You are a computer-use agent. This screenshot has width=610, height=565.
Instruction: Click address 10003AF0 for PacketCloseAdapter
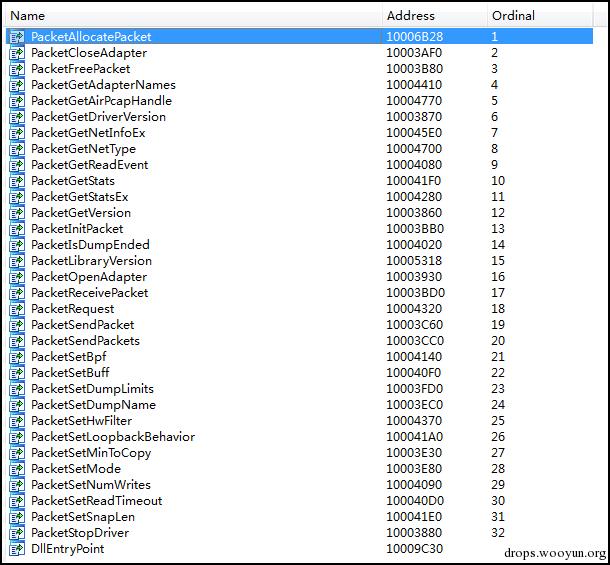click(414, 53)
